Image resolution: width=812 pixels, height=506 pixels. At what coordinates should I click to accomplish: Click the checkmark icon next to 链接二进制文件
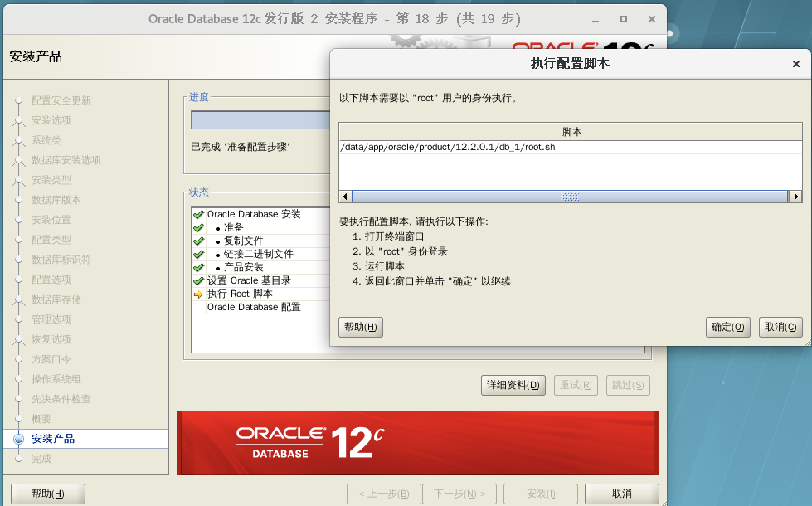(x=199, y=254)
